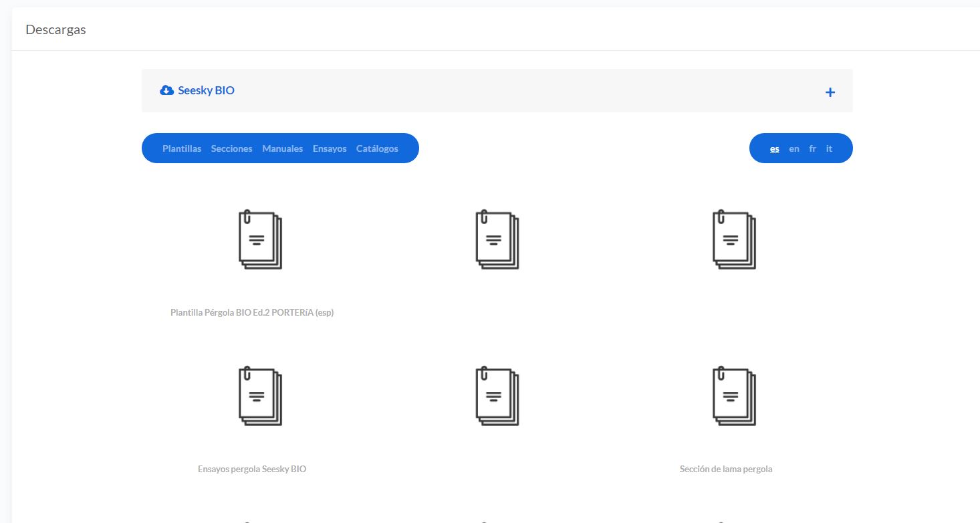Open document icon above Plantilla Pérgola BIO Ed.2
Image resolution: width=980 pixels, height=523 pixels.
(x=260, y=239)
